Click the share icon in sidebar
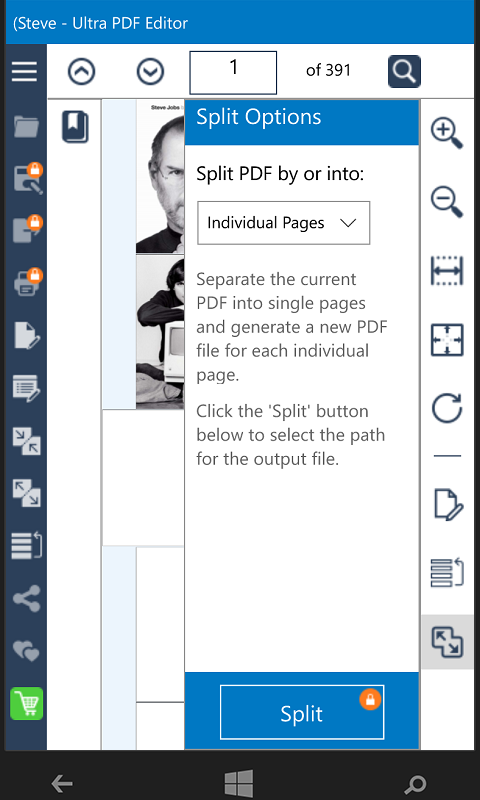 (x=27, y=598)
